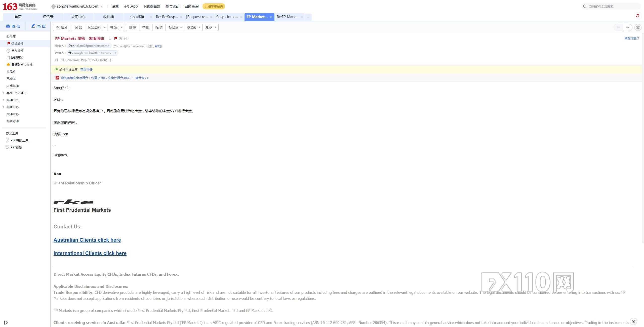Screen dimensions: 644x327
Task: Switch to the Suspicious ... tab
Action: (227, 17)
